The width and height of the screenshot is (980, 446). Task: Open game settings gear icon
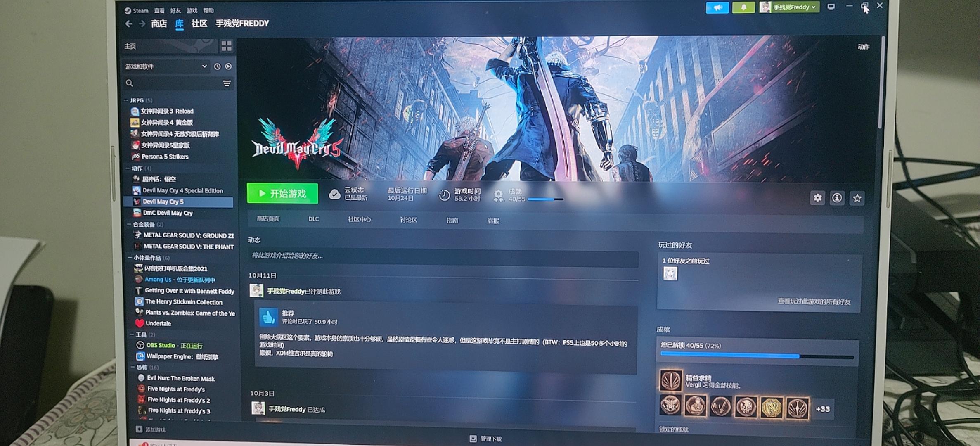pyautogui.click(x=817, y=198)
